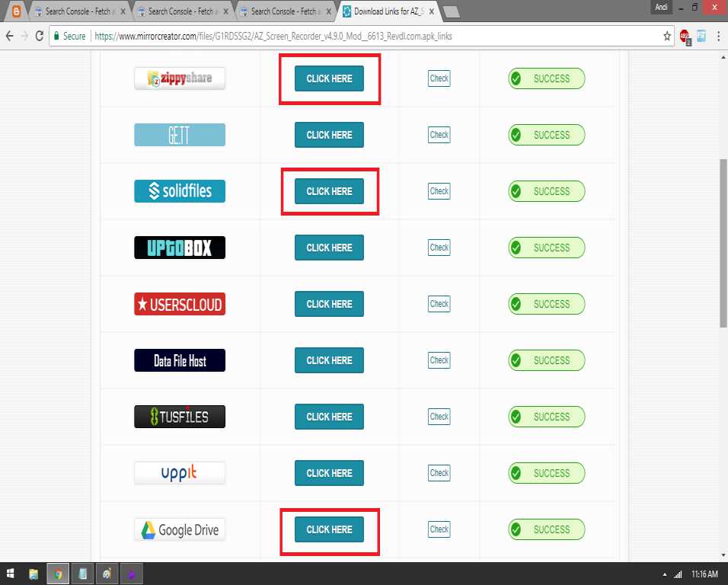
Task: Click the GE.TT host logo
Action: (x=180, y=135)
